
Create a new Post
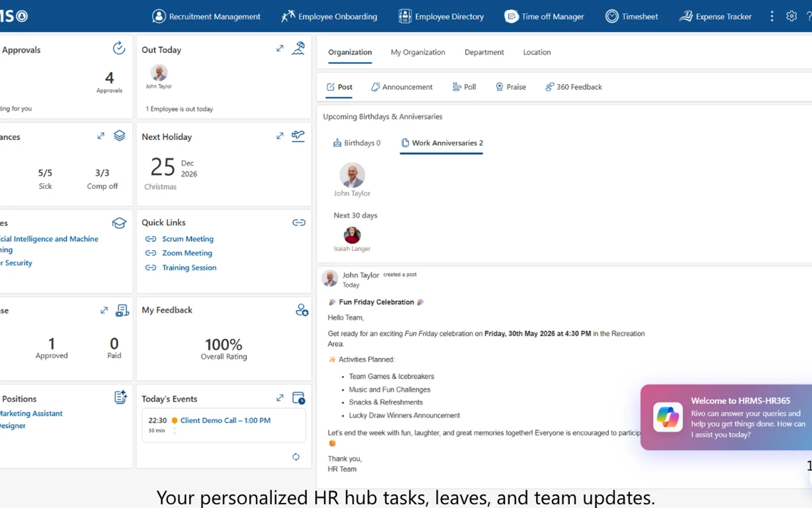(x=340, y=87)
